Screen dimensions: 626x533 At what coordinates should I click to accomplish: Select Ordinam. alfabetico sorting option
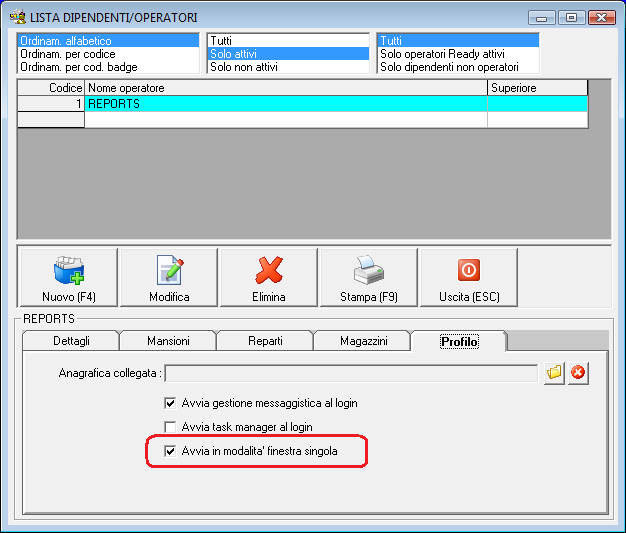(108, 41)
